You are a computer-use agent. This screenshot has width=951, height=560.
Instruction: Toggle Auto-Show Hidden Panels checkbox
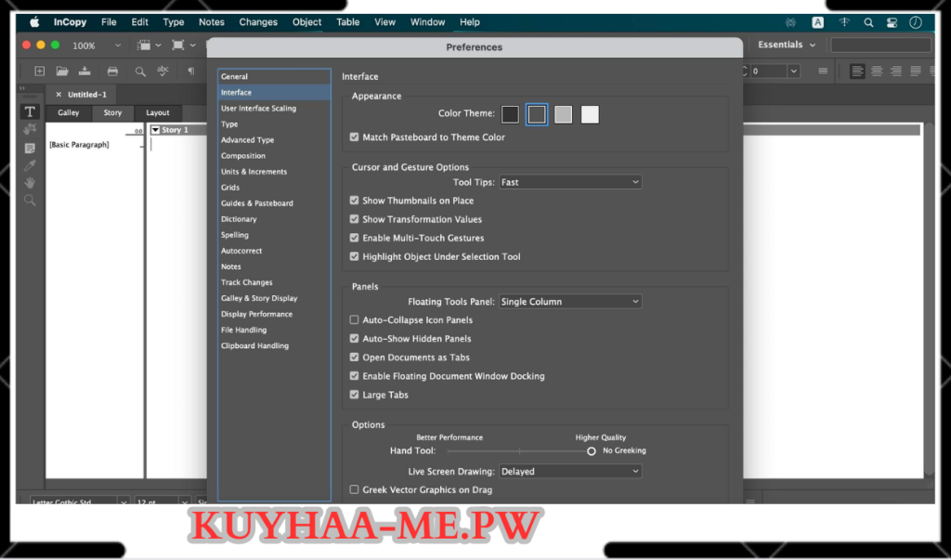coord(354,339)
